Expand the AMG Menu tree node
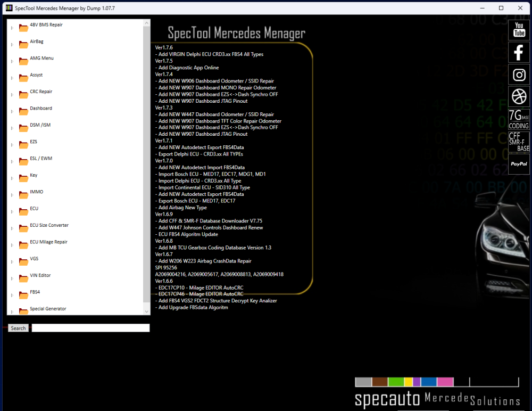This screenshot has width=532, height=411. coord(12,61)
